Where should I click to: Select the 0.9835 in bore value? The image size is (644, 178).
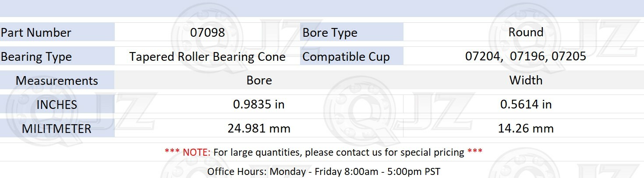pyautogui.click(x=259, y=105)
